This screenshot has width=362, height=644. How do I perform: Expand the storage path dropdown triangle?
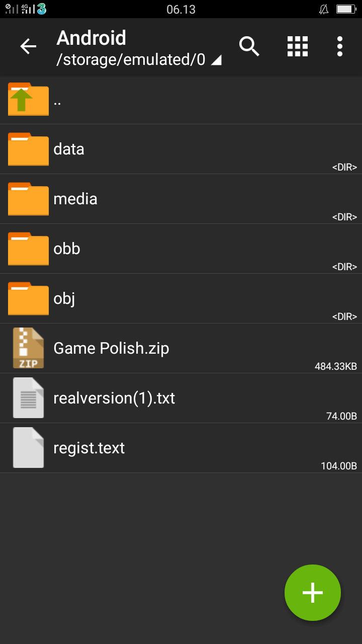coord(216,60)
